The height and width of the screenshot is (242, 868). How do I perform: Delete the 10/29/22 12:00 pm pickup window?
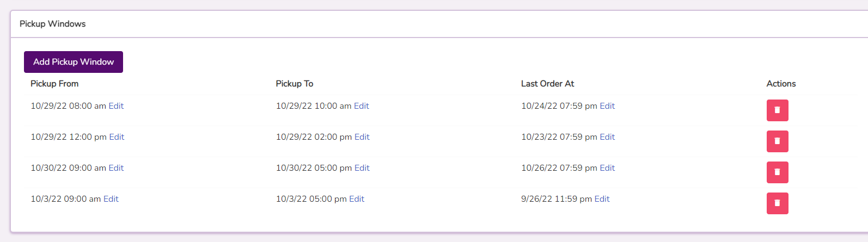coord(777,141)
